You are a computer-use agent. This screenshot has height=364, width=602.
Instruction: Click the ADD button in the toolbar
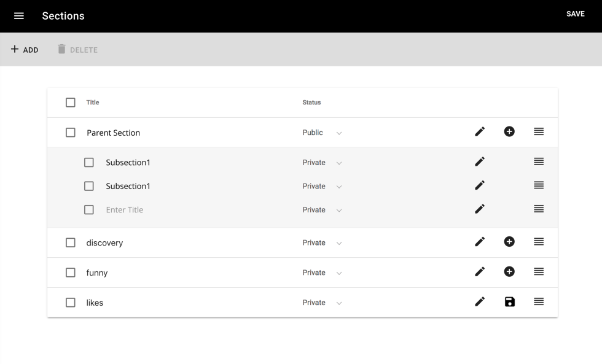25,49
